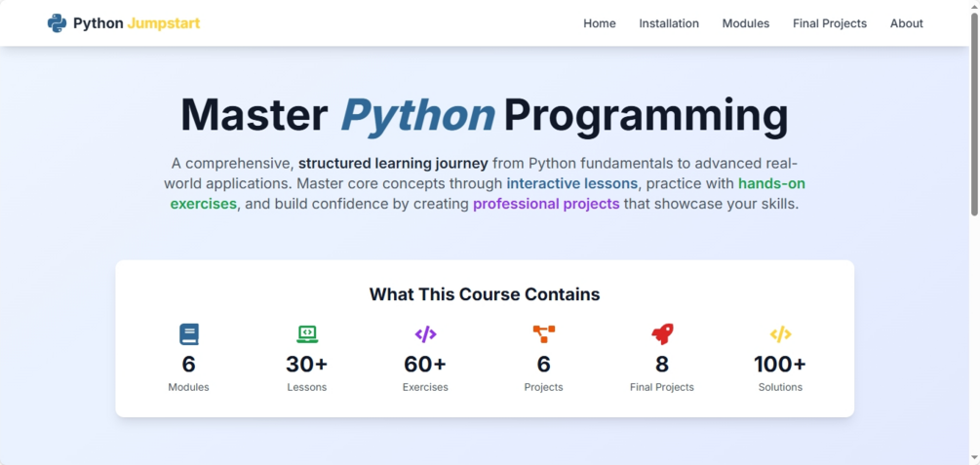Click the Python Jumpstart brand title
Screen dimensions: 980x465
pos(137,23)
